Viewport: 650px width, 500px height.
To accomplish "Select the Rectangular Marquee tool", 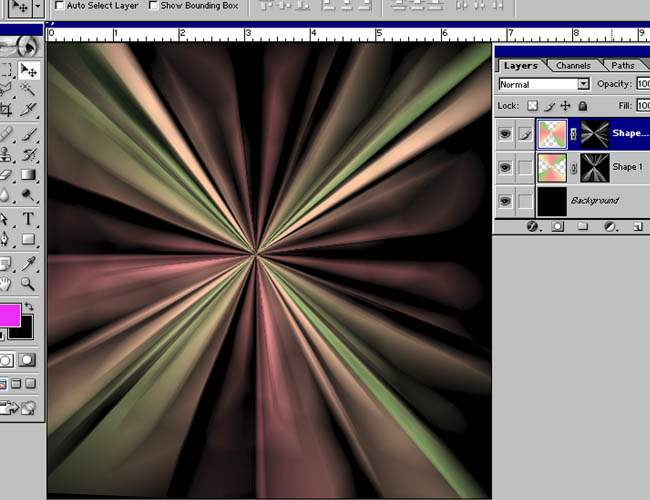I will pos(6,70).
